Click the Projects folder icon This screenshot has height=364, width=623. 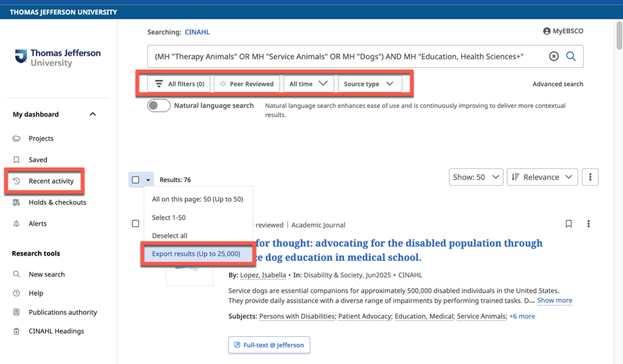(16, 138)
